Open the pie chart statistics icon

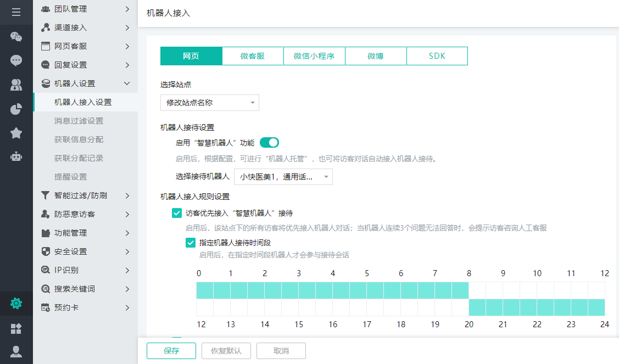[16, 109]
